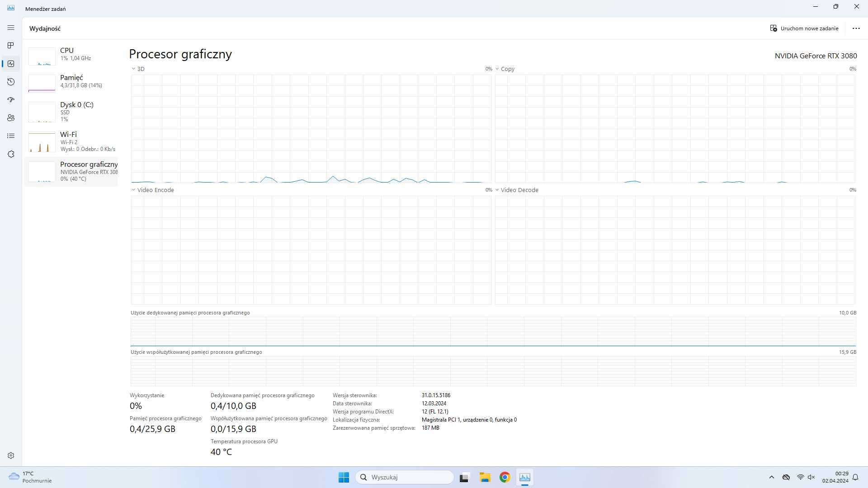The width and height of the screenshot is (868, 488).
Task: Open Task View from the taskbar
Action: pyautogui.click(x=464, y=477)
